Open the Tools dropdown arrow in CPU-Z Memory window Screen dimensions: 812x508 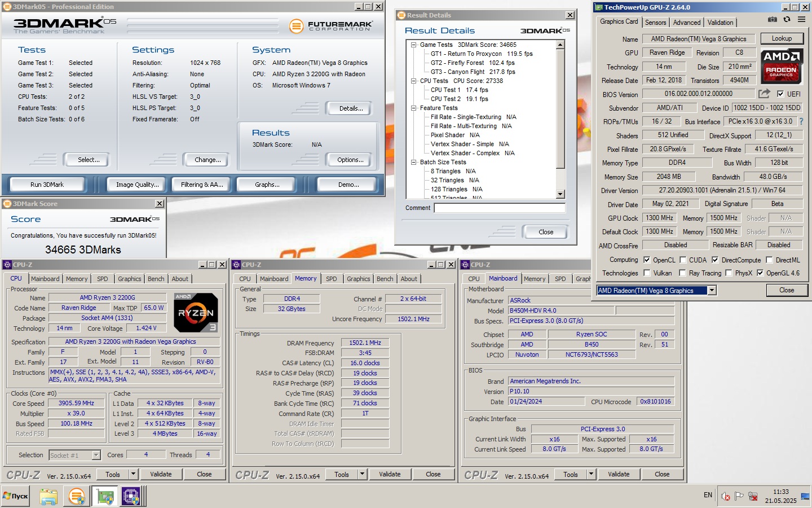pyautogui.click(x=362, y=474)
